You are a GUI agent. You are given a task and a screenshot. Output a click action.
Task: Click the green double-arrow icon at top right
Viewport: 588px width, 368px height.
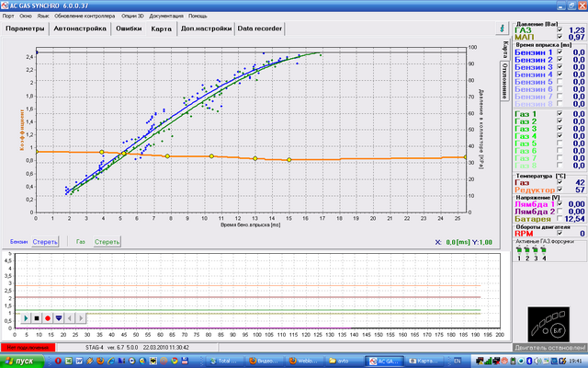(x=502, y=29)
